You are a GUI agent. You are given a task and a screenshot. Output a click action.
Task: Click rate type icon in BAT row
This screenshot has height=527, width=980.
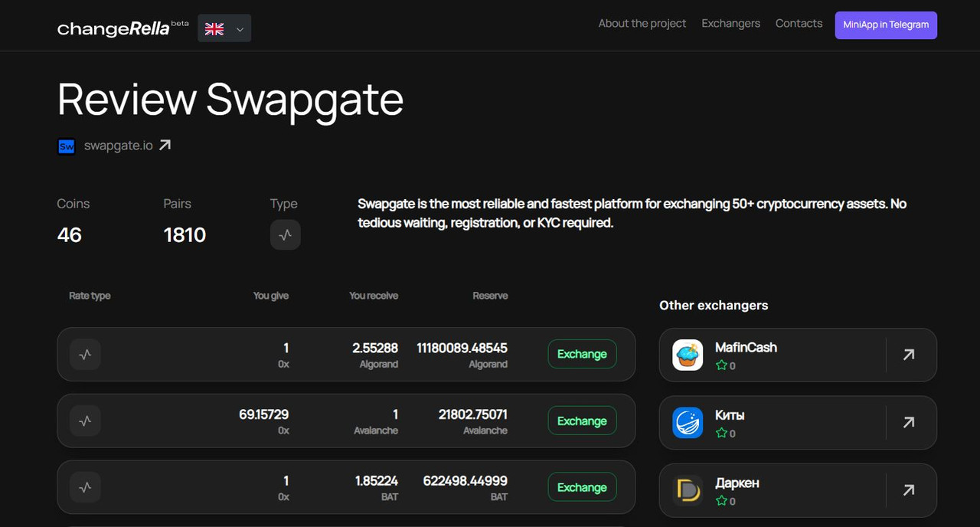click(85, 487)
